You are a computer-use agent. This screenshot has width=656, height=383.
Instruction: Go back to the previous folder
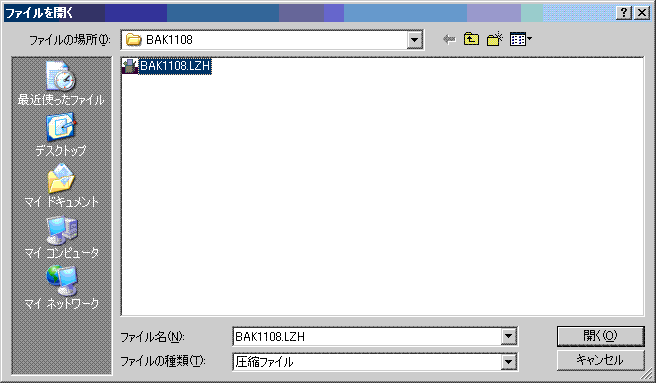coord(449,40)
